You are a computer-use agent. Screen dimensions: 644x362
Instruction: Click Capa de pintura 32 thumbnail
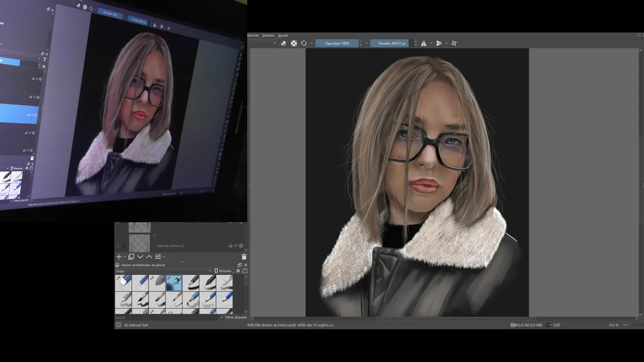139,243
